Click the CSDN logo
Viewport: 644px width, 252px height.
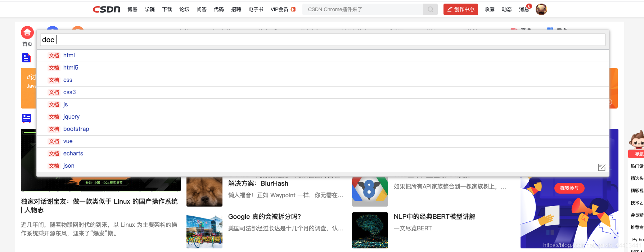[107, 9]
